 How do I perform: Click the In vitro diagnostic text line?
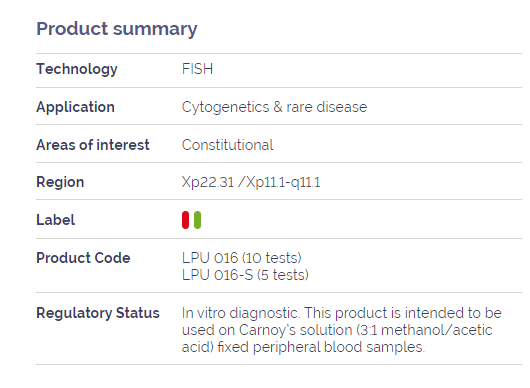click(x=342, y=313)
